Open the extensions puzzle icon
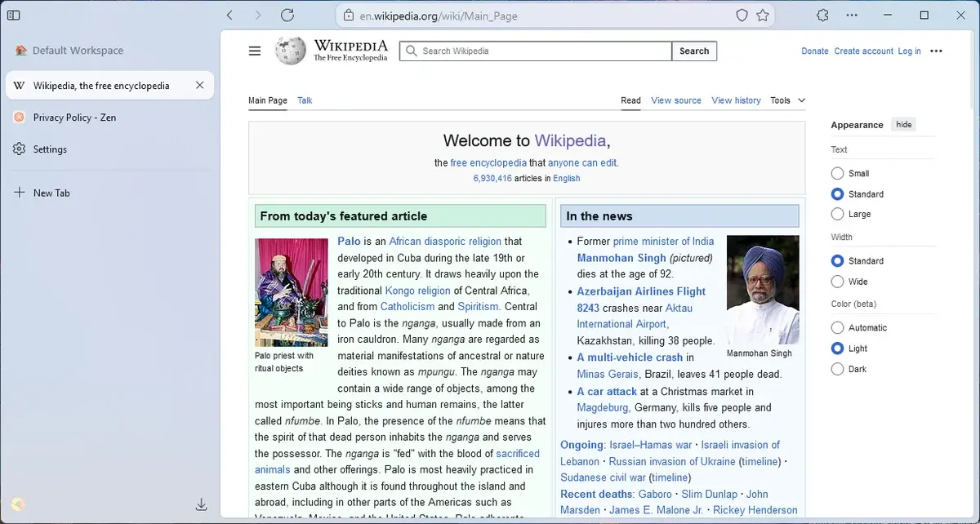The image size is (980, 524). [x=822, y=15]
